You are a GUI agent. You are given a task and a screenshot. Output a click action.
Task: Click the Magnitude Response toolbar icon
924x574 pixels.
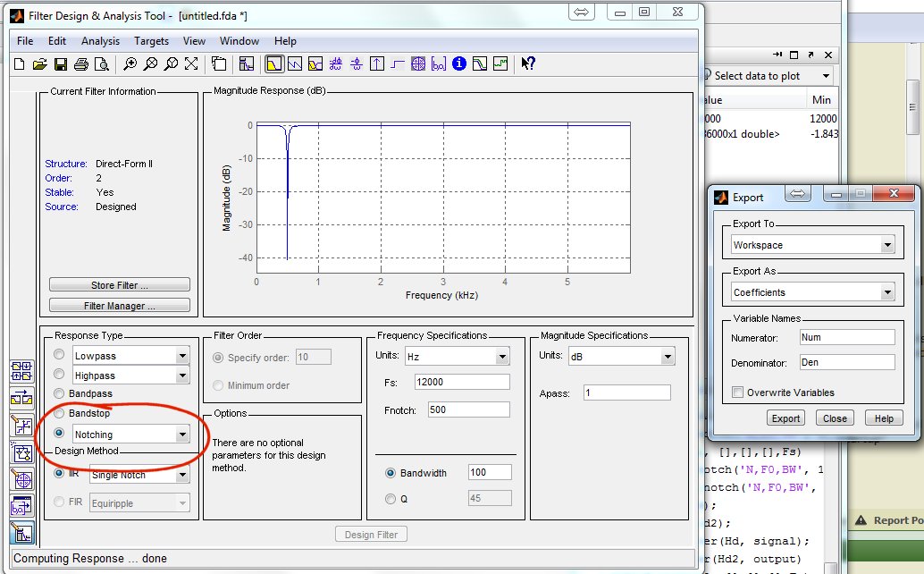(x=274, y=63)
